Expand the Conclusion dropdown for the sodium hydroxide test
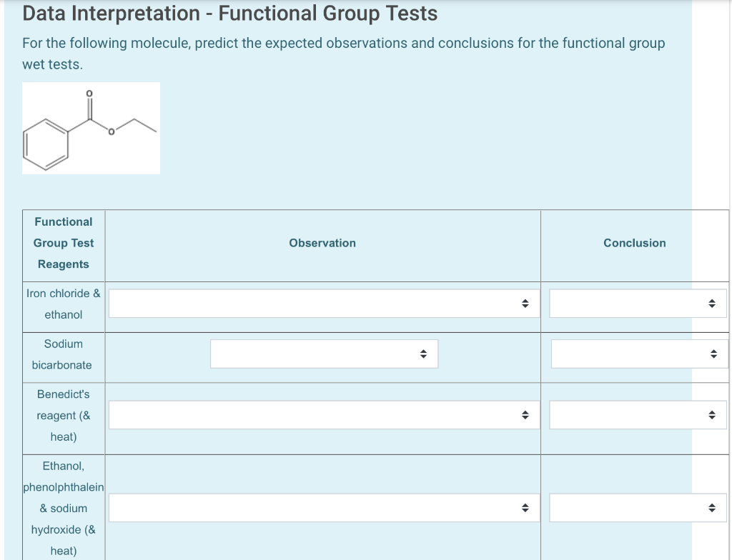Screen dimensions: 732x560 pos(637,508)
